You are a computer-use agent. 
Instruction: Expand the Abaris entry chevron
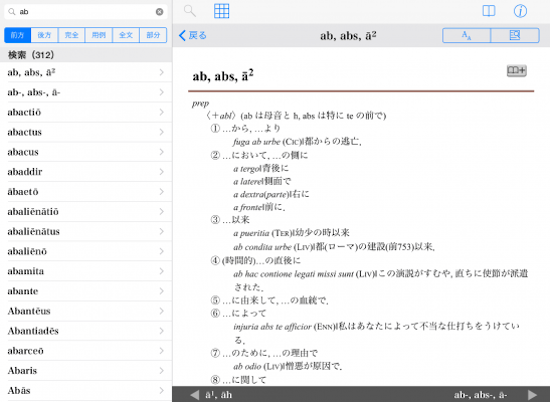pos(161,370)
